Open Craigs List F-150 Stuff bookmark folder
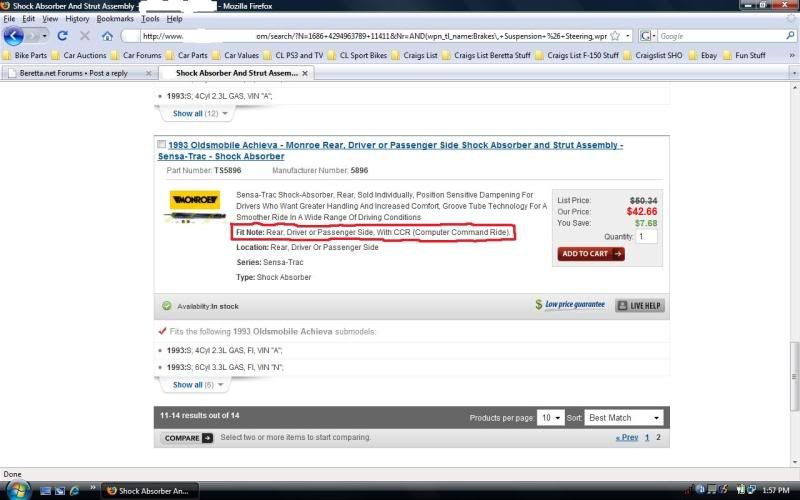Image resolution: width=800 pixels, height=500 pixels. point(578,55)
